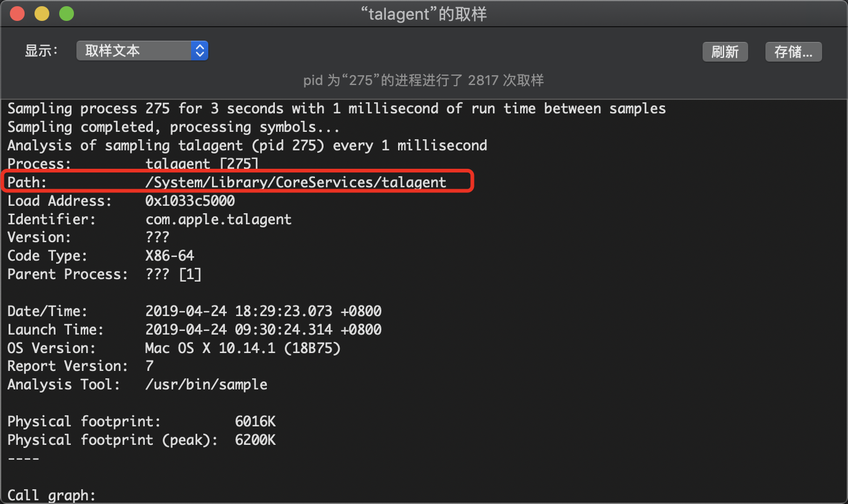Screen dimensions: 848x504
Task: Click the red close window button
Action: (18, 14)
